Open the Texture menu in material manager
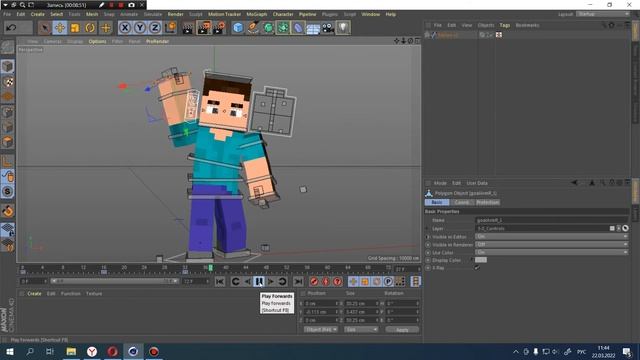 94,293
